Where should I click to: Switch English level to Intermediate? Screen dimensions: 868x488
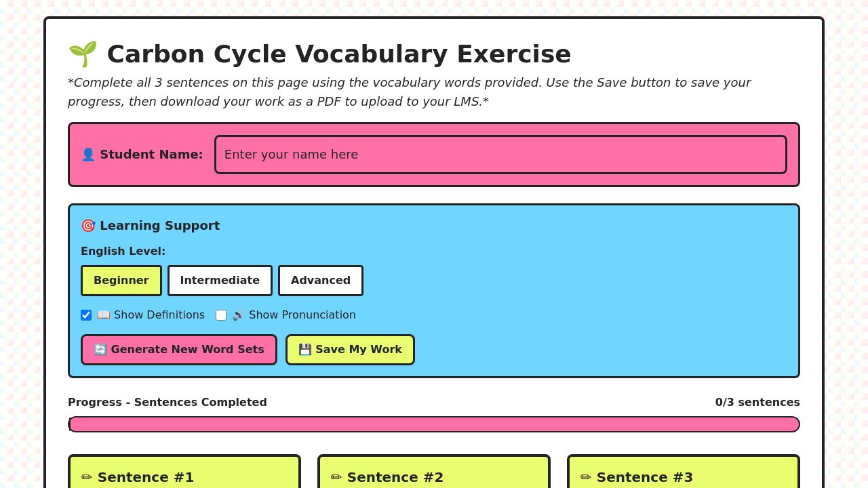tap(220, 281)
